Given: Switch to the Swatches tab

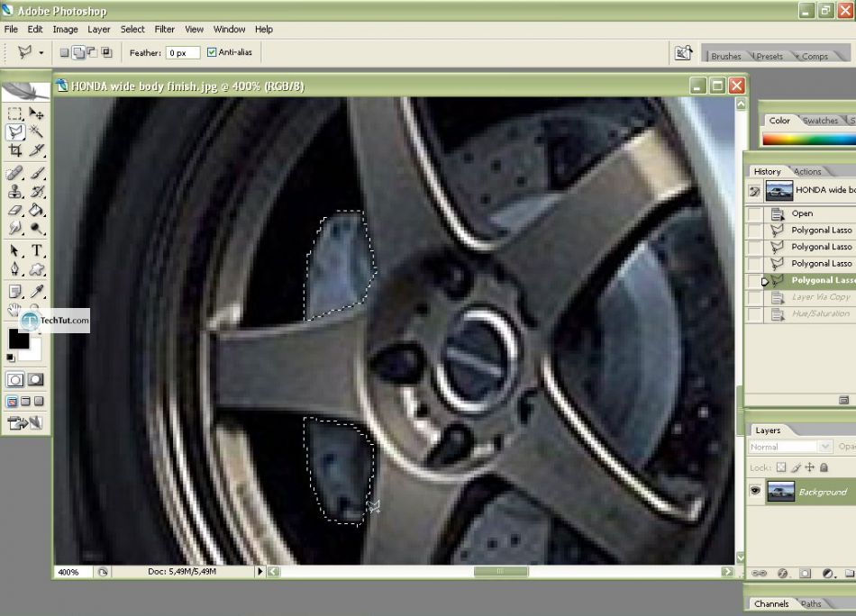Looking at the screenshot, I should (820, 121).
